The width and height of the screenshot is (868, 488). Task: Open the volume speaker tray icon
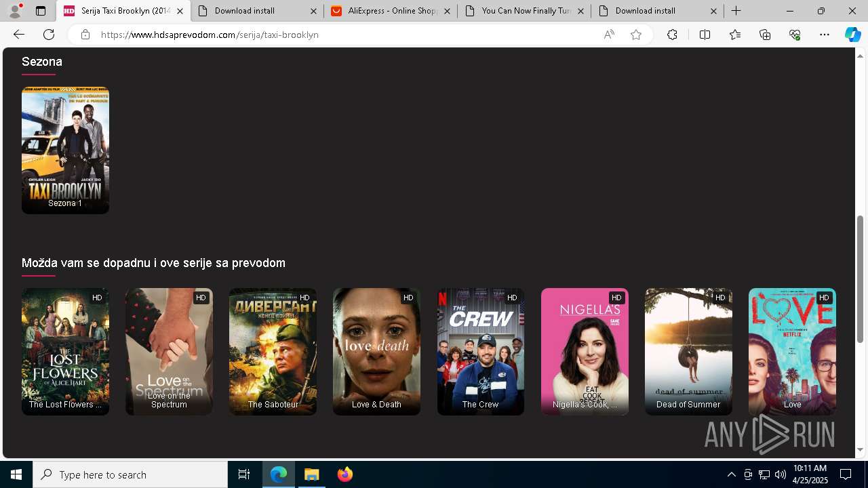(781, 474)
